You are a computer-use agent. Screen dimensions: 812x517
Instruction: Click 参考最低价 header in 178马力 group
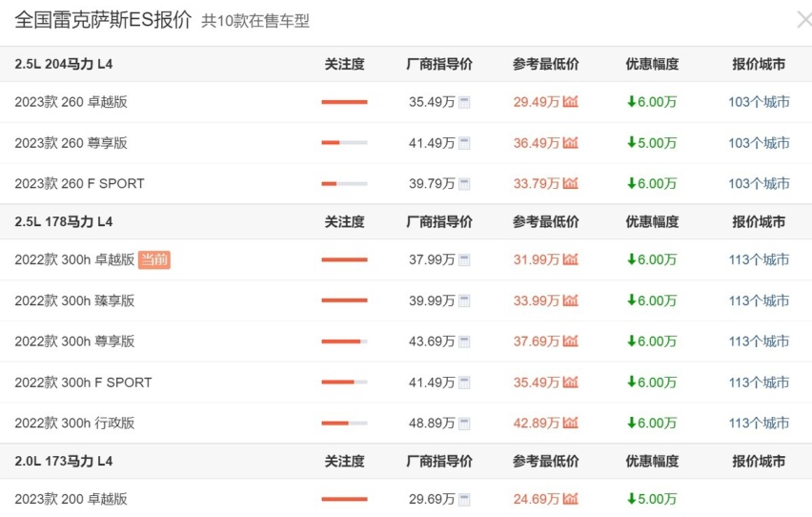click(546, 221)
